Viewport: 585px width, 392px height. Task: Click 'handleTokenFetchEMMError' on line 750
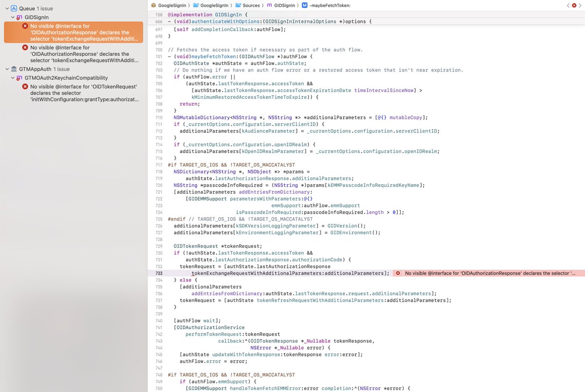click(x=266, y=388)
